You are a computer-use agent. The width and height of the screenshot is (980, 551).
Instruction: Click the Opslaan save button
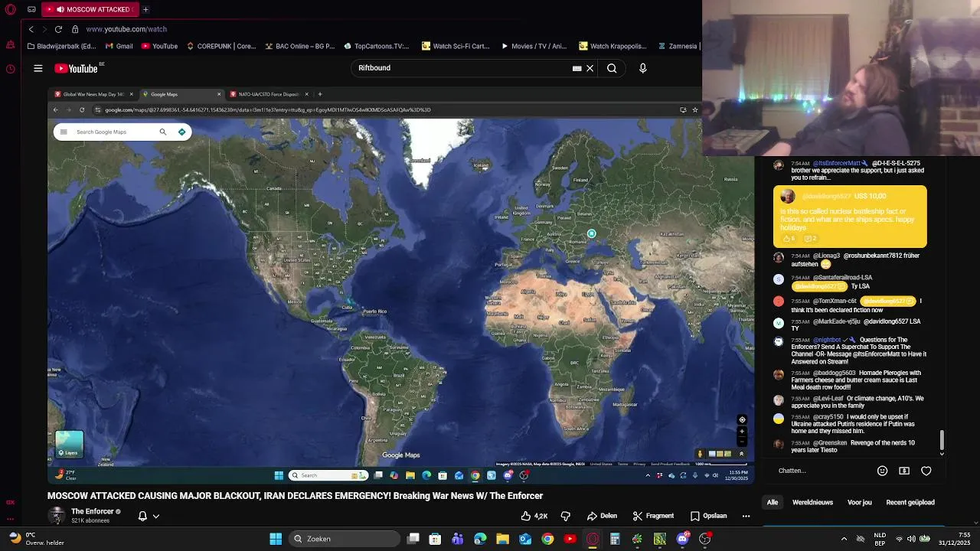pos(709,516)
